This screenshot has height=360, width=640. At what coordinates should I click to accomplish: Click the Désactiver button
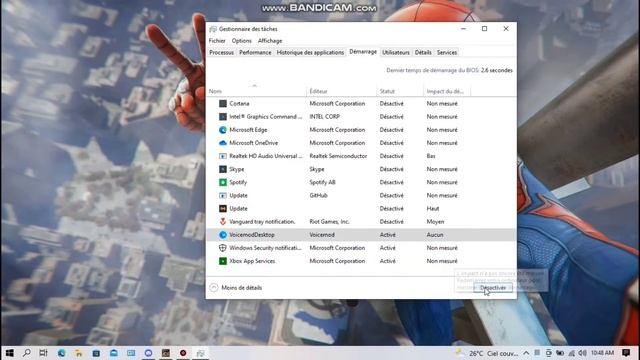coord(493,288)
